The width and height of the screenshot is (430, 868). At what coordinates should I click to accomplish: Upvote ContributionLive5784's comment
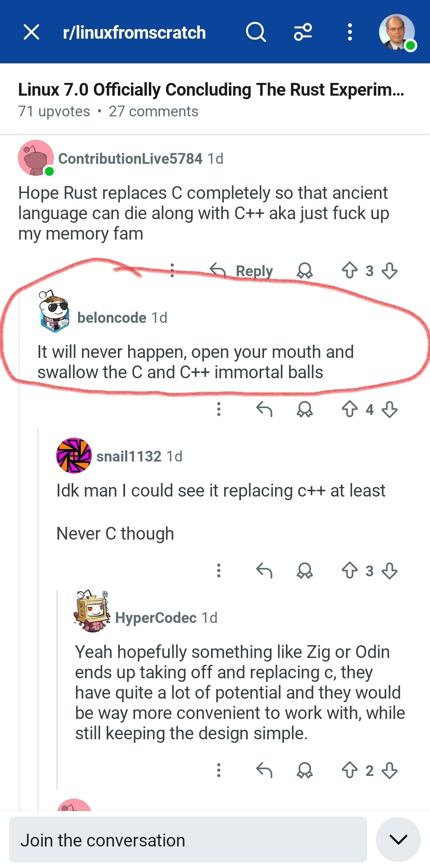(x=350, y=271)
